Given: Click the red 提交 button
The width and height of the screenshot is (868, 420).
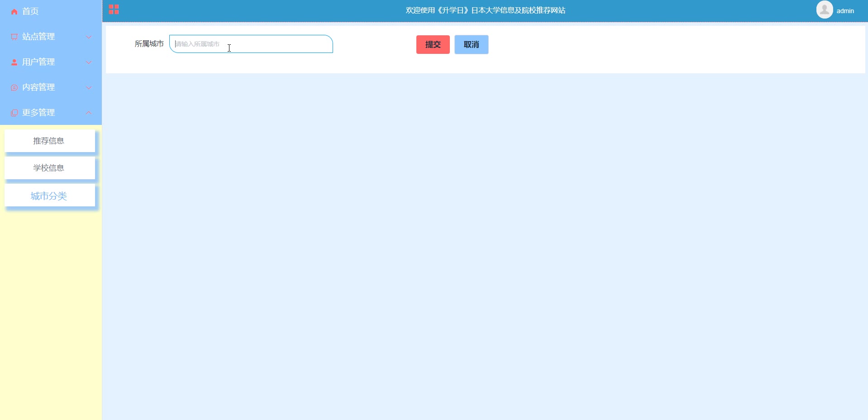Looking at the screenshot, I should (x=433, y=44).
